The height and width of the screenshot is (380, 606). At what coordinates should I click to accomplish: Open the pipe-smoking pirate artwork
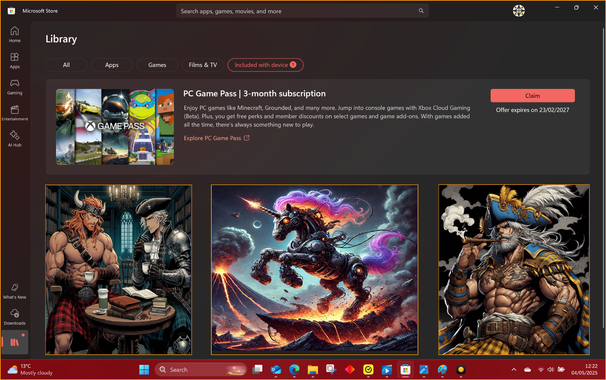[x=514, y=269]
